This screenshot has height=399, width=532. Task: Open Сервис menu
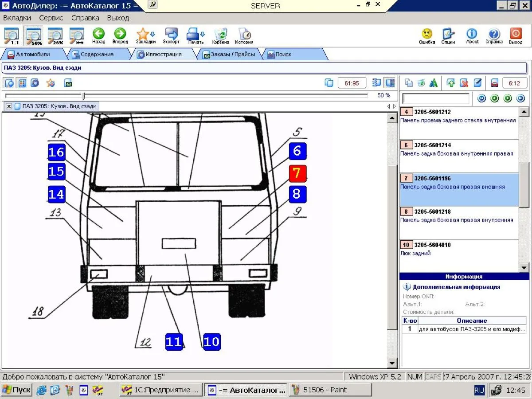click(51, 18)
